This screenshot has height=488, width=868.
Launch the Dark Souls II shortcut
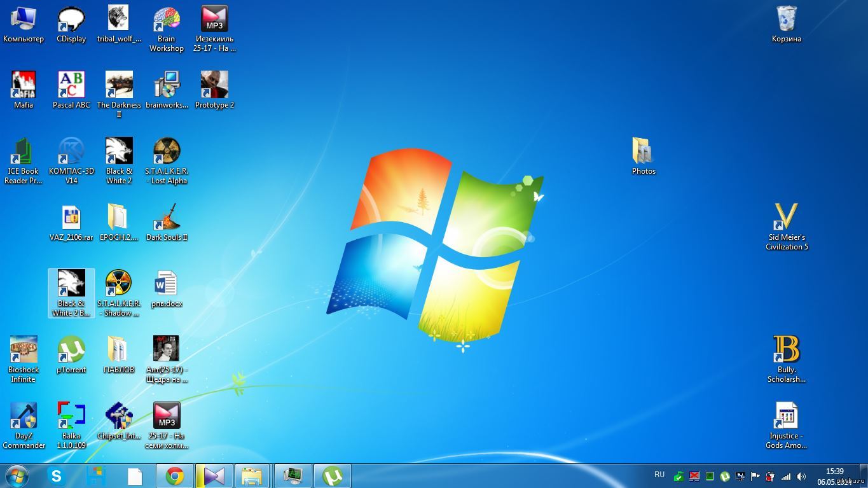[167, 223]
